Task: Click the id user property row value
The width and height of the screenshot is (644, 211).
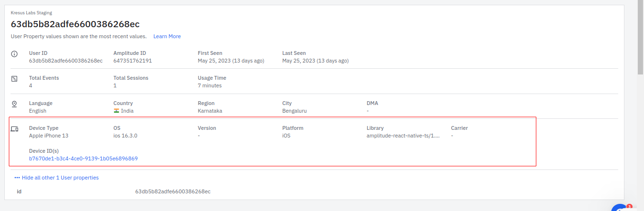Action: coord(173,191)
